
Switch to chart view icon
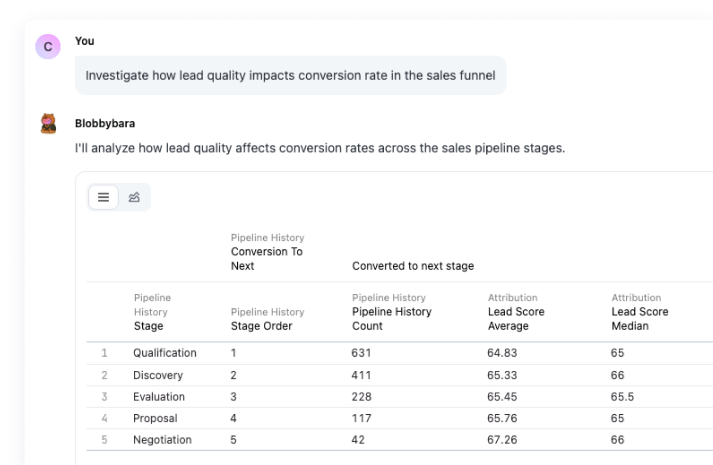click(x=134, y=197)
